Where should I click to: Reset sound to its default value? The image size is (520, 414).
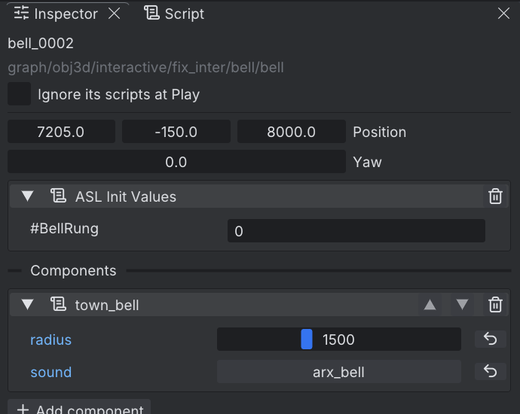point(490,371)
